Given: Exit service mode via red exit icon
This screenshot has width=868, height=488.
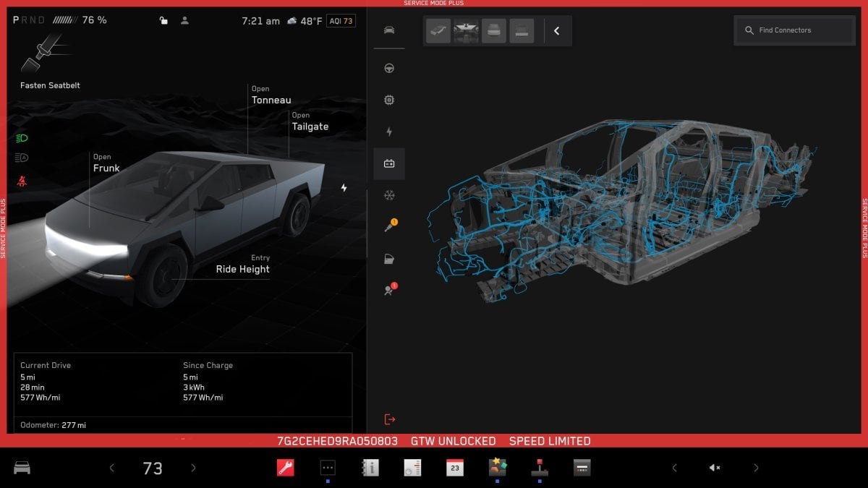Looking at the screenshot, I should 390,419.
